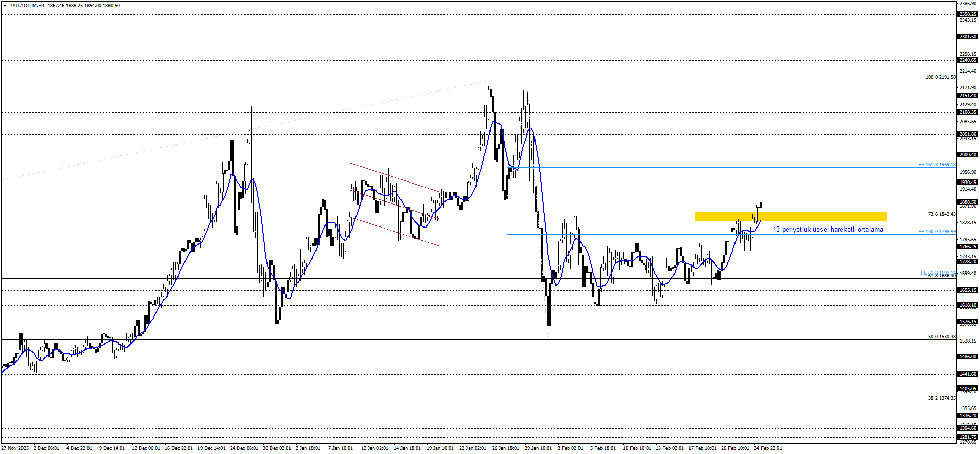Select the yellow highlighted rectangle zone
This screenshot has height=454, width=980.
coord(791,217)
